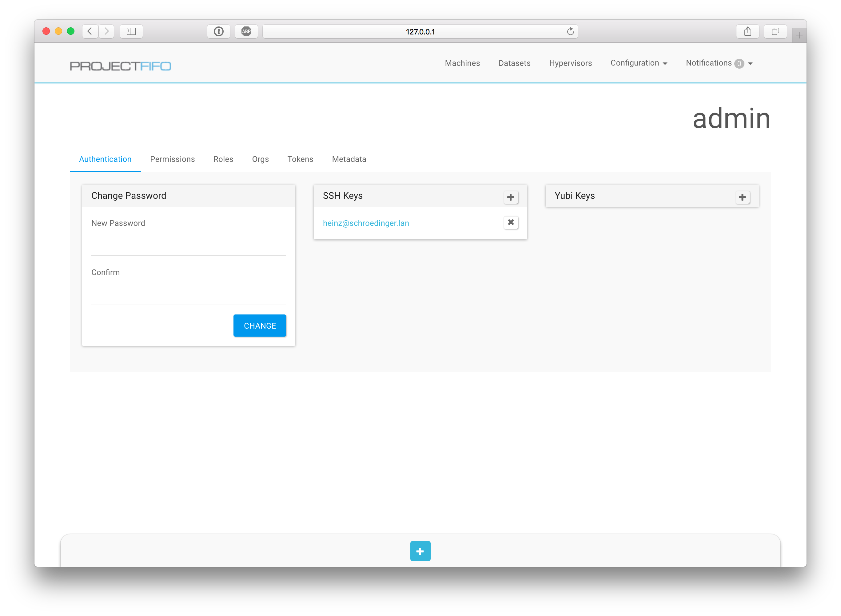Go to Hypervisors in the navigation

(570, 63)
